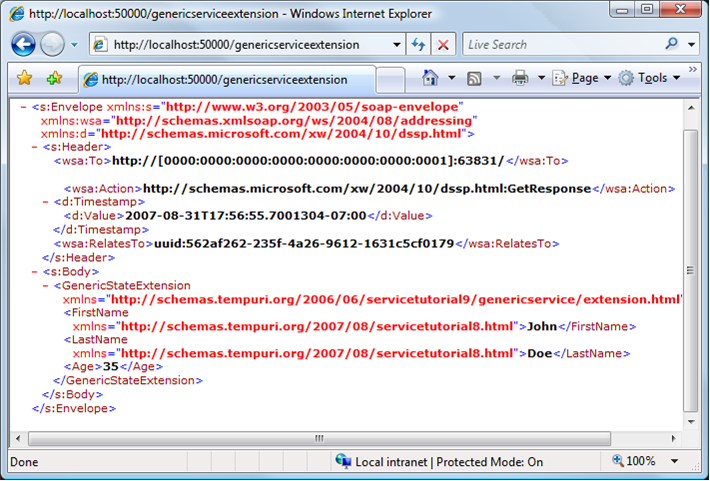The width and height of the screenshot is (710, 481).
Task: Click the soap-envelope namespace URL
Action: (312, 107)
